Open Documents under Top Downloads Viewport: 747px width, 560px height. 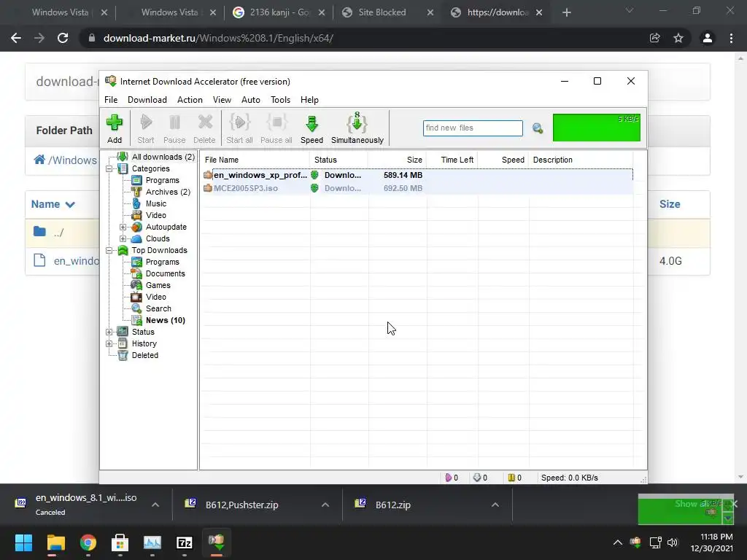tap(166, 273)
